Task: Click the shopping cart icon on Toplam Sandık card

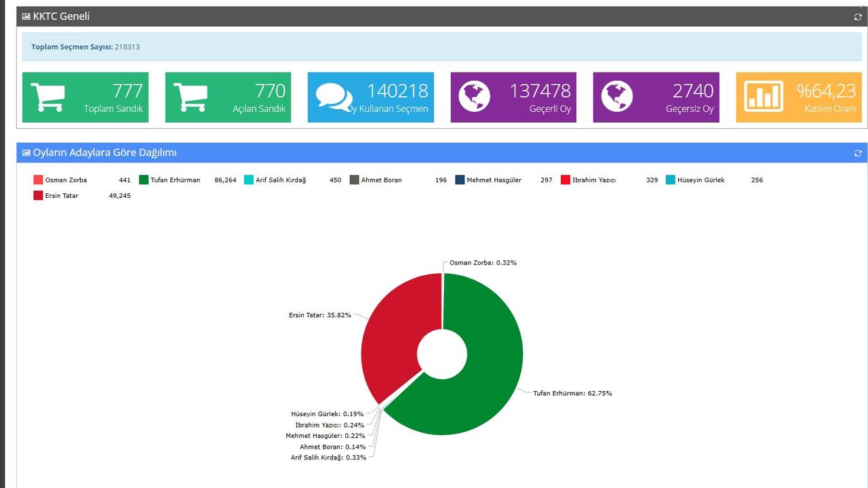Action: tap(47, 98)
